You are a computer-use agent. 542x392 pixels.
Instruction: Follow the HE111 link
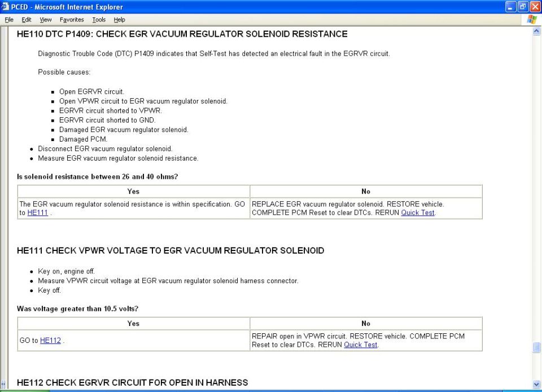pyautogui.click(x=37, y=213)
